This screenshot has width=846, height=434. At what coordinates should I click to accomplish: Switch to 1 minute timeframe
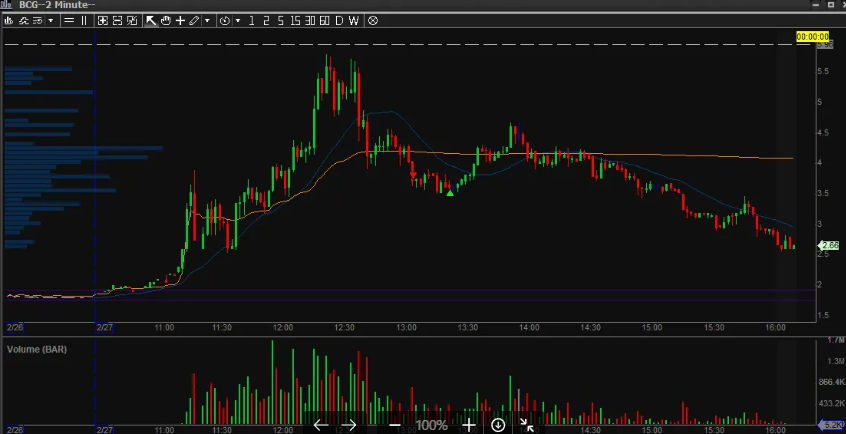point(251,21)
